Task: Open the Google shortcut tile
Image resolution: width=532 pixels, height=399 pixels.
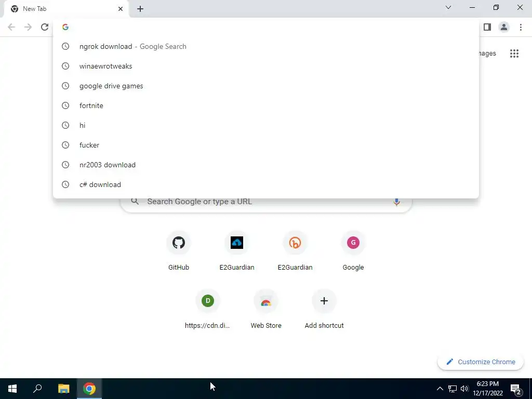Action: [353, 251]
